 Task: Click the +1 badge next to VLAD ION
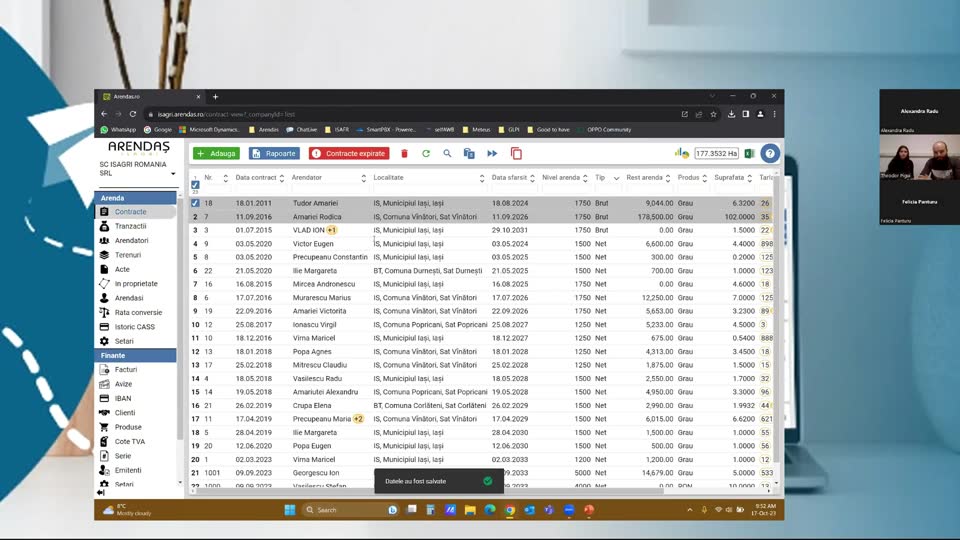pyautogui.click(x=332, y=230)
